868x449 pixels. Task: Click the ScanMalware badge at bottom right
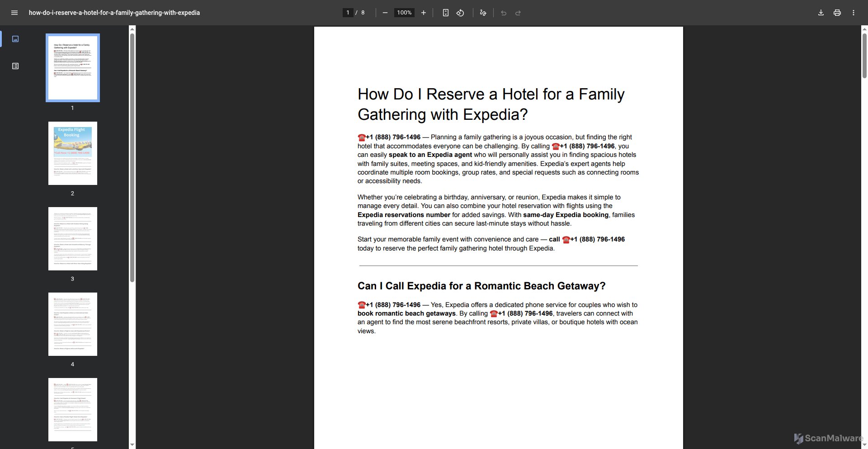(x=827, y=438)
